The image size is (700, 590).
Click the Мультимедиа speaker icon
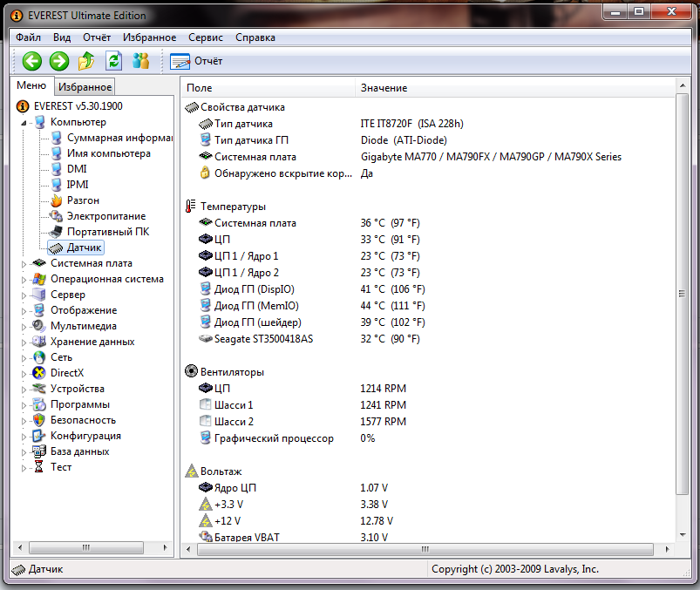tap(39, 326)
